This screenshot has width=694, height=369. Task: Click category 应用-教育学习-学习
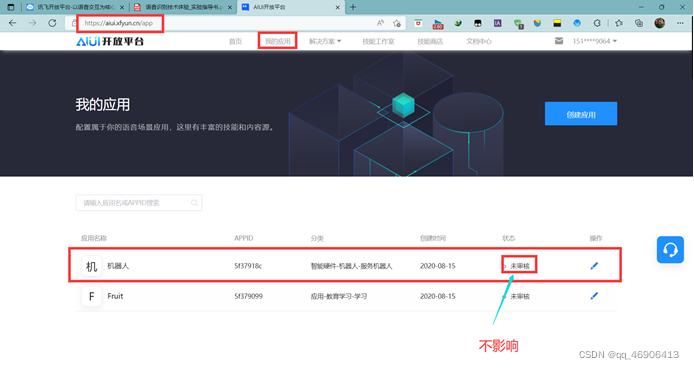pos(339,296)
